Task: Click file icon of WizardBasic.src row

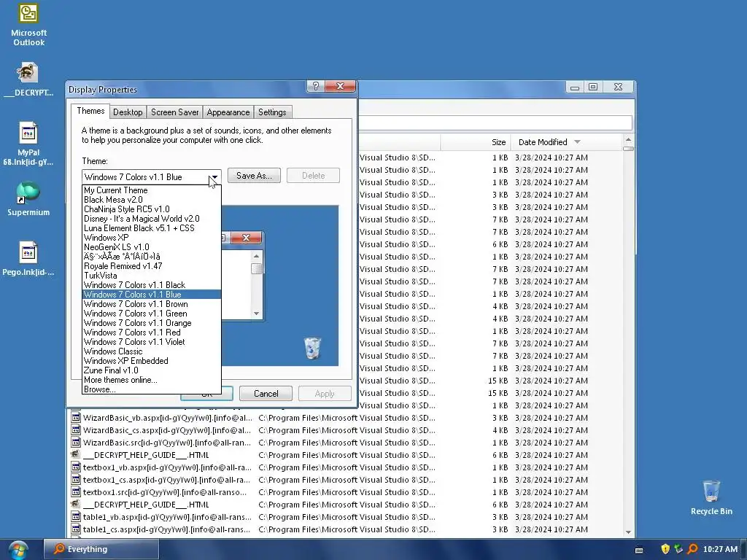Action: pyautogui.click(x=76, y=443)
